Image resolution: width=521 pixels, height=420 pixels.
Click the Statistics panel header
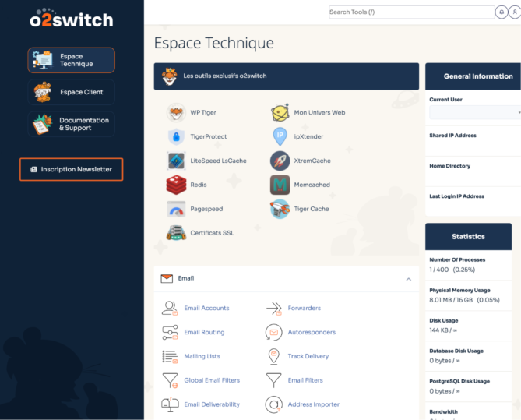469,237
